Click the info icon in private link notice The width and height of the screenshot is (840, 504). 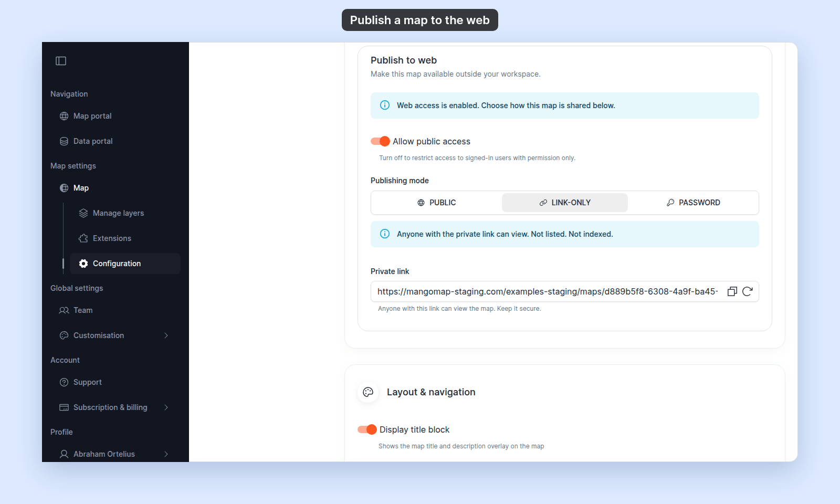(x=385, y=234)
